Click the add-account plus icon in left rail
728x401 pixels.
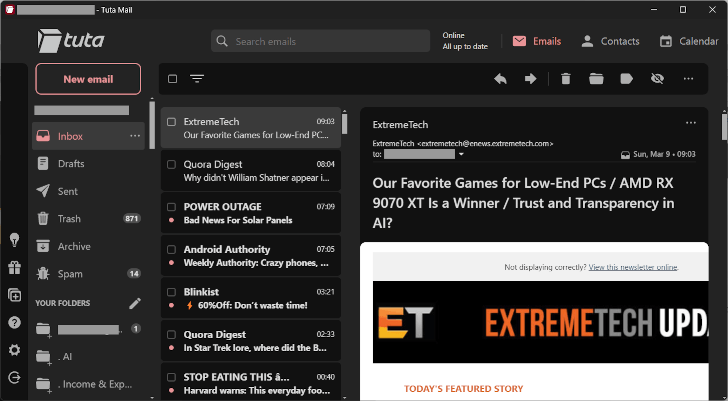point(14,295)
